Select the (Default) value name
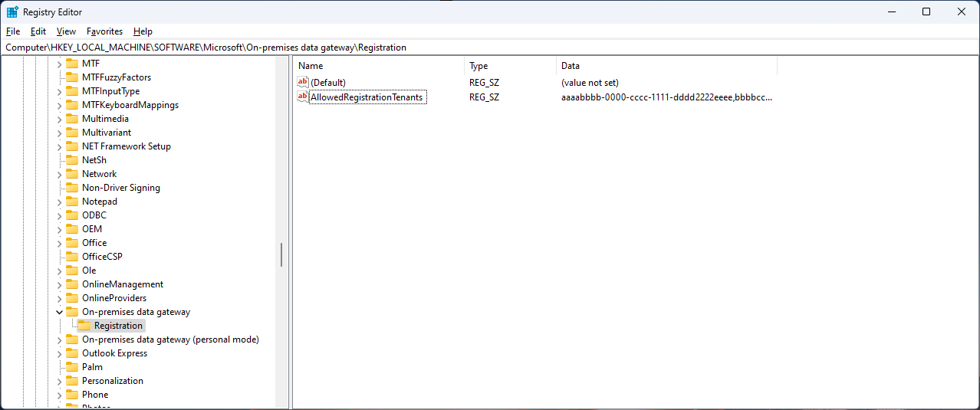980x410 pixels. point(328,82)
